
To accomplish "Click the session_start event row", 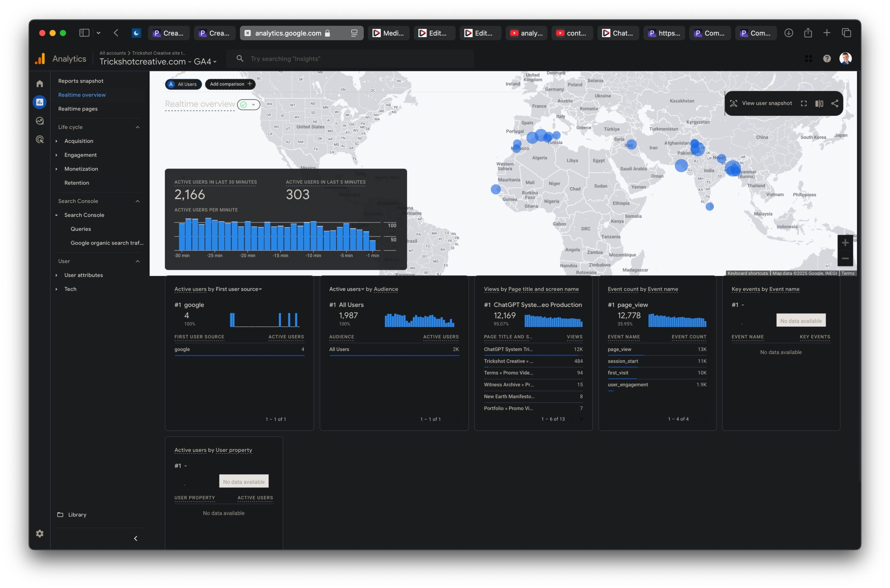I will [x=657, y=361].
